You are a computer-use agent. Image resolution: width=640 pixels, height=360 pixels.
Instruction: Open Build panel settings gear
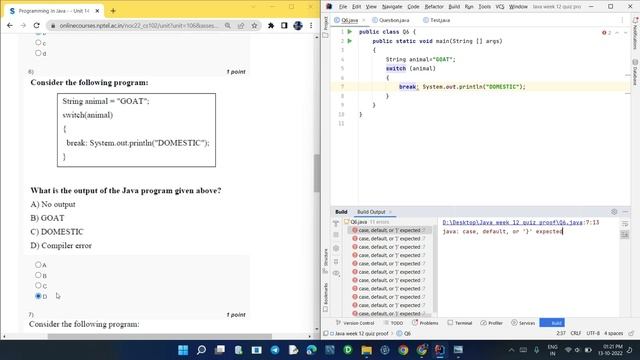tap(614, 212)
